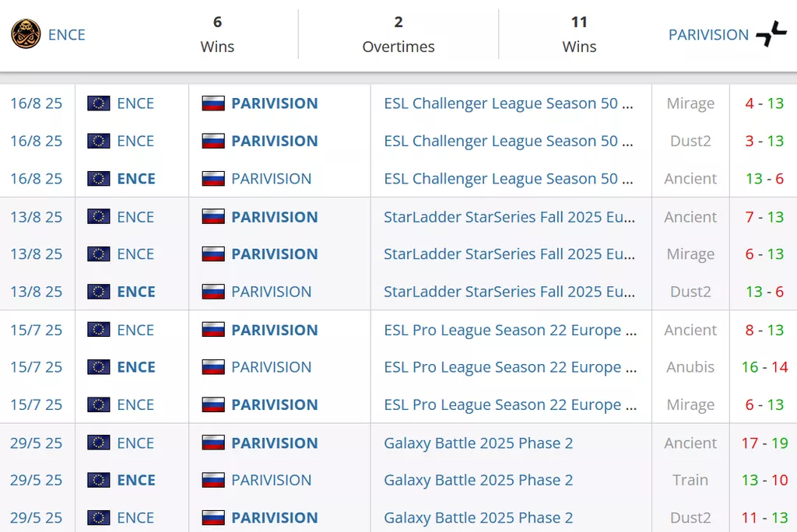Click EU flag in the 13/8 Dust2 row
The image size is (797, 532).
[x=99, y=292]
